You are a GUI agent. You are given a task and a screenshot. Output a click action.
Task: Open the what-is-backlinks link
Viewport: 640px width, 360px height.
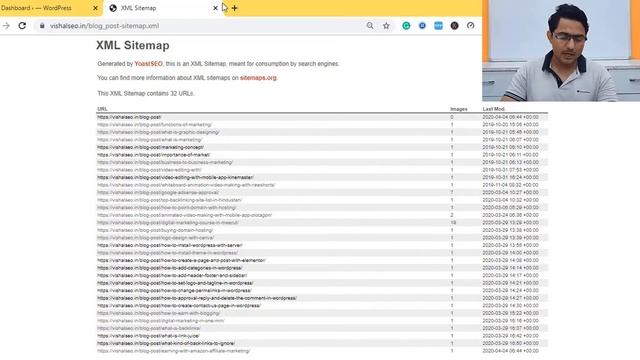[149, 329]
